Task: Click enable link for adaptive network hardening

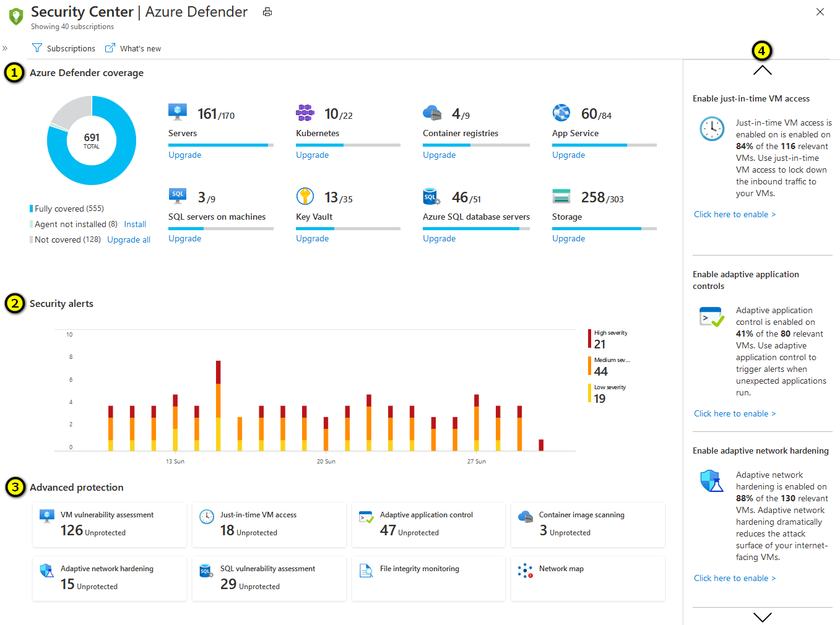Action: pyautogui.click(x=735, y=578)
